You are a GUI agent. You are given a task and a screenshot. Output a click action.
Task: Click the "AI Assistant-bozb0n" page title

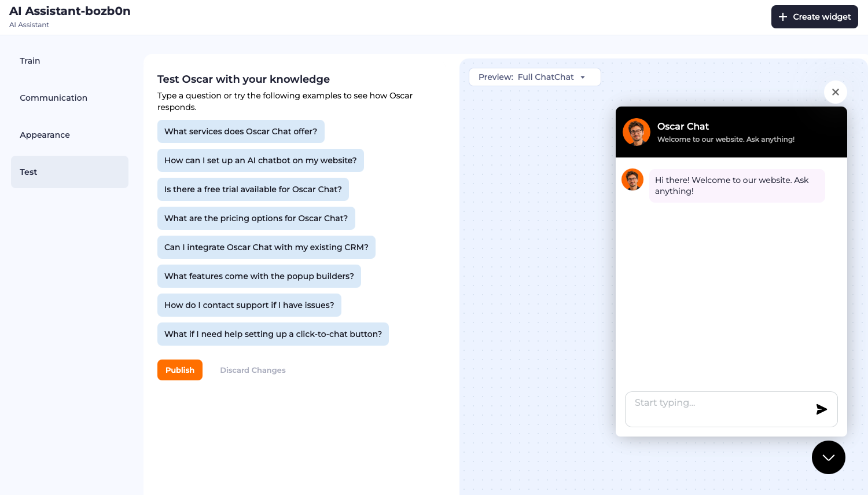pyautogui.click(x=70, y=11)
